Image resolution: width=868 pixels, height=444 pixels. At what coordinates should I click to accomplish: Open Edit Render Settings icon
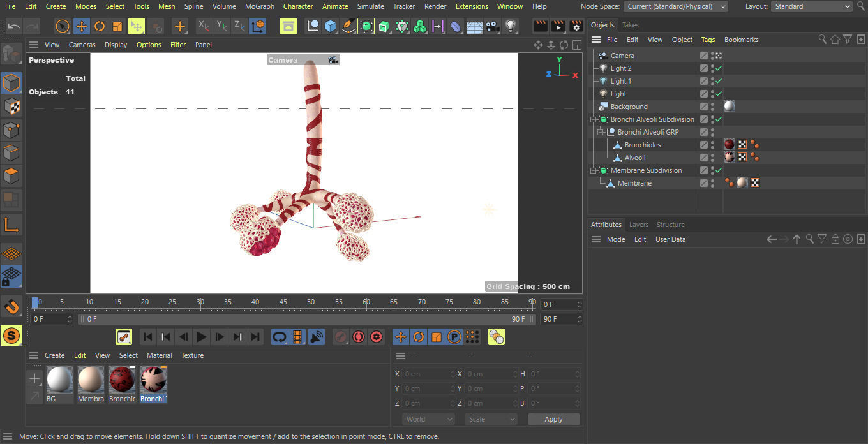(576, 26)
